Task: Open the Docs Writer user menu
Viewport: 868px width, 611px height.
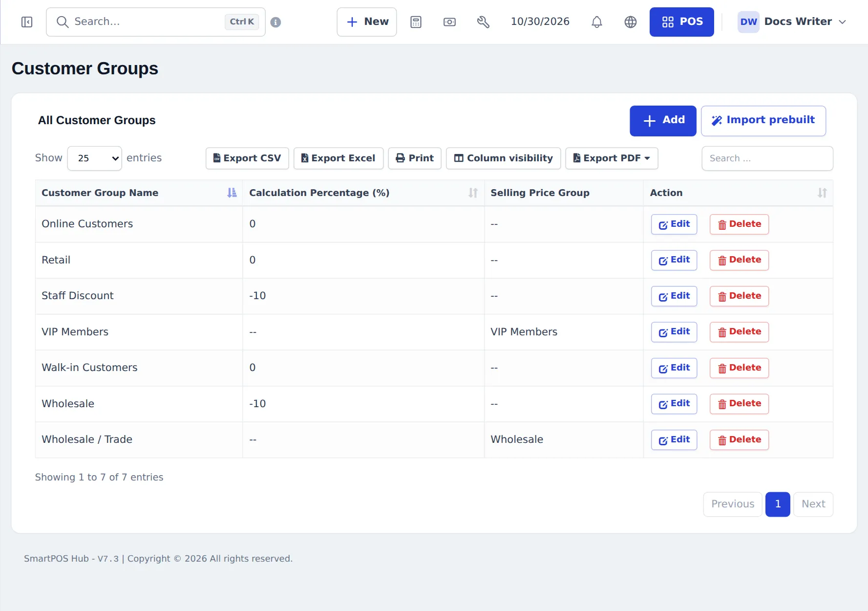Action: [791, 22]
